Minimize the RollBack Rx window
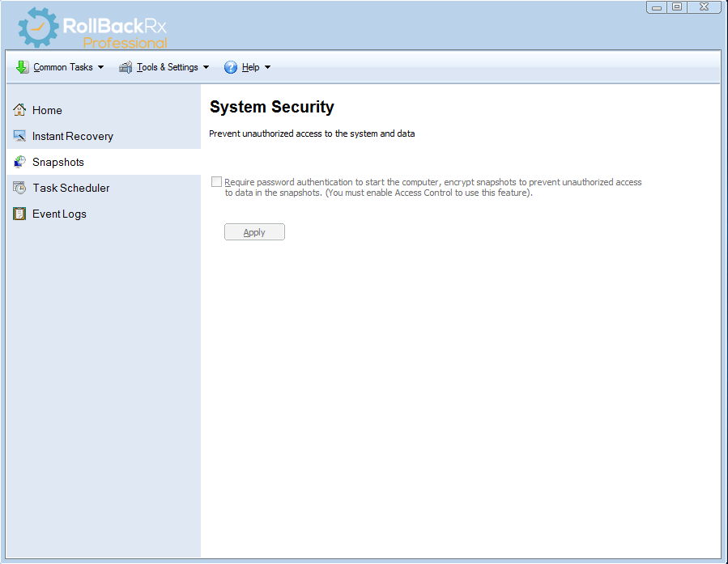This screenshot has height=564, width=728. tap(657, 7)
